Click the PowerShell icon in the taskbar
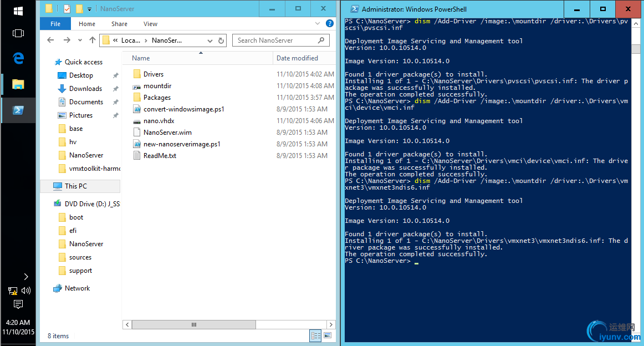 pos(18,110)
